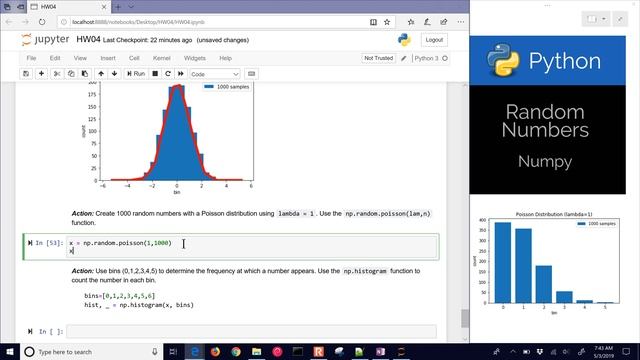
Task: Add notes pen icon in browser
Action: (x=427, y=22)
